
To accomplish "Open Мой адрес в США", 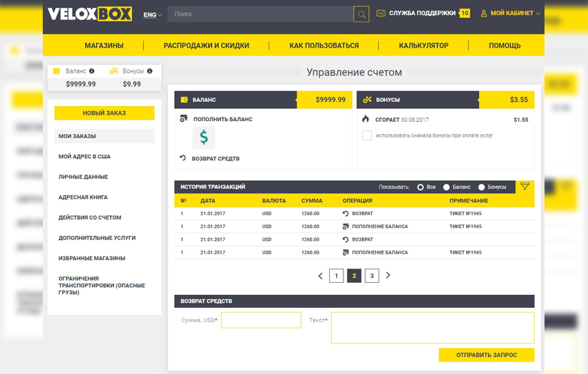I will (84, 157).
